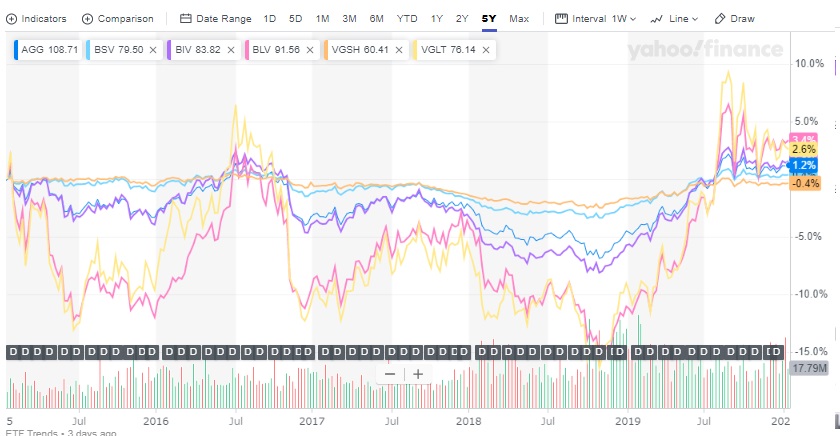
Task: Open the Comparison plus icon
Action: (x=87, y=19)
